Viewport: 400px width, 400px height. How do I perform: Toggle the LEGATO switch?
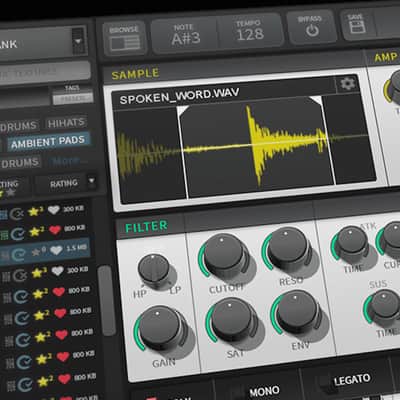(x=324, y=382)
